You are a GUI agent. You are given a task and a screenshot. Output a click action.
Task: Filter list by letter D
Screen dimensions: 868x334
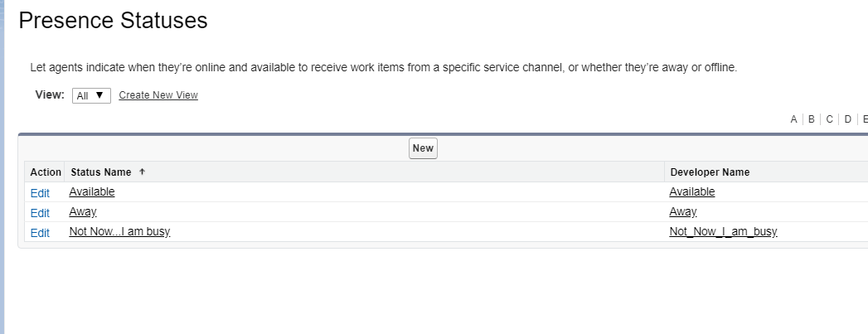[x=847, y=119]
